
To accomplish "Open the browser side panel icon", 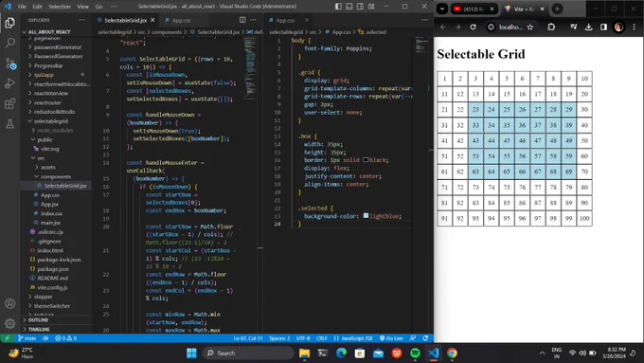I will pyautogui.click(x=603, y=27).
